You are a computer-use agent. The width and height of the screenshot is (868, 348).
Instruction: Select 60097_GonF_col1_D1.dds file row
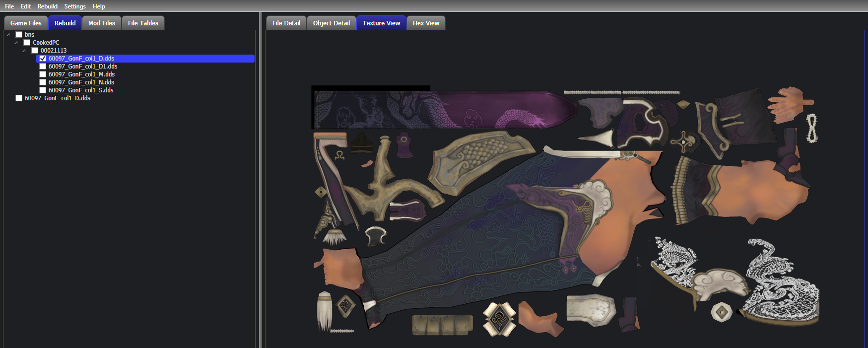pos(83,67)
